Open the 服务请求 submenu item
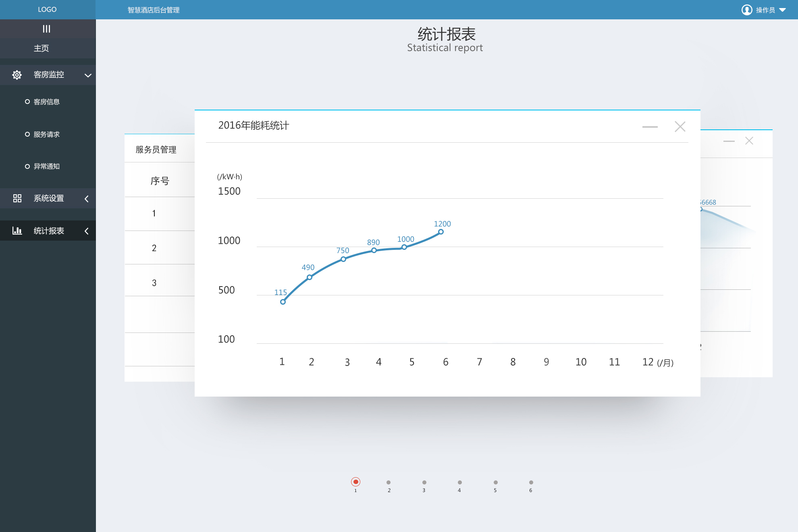 click(47, 135)
